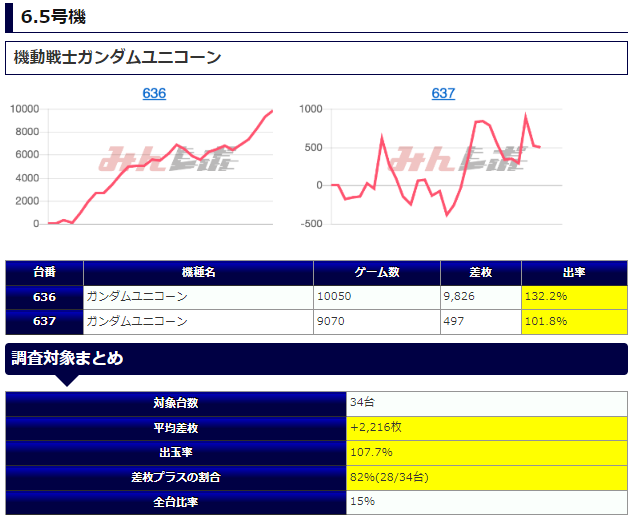Click the -500 axis label on 637 graph
Screen dimensions: 633x518
[x=311, y=224]
